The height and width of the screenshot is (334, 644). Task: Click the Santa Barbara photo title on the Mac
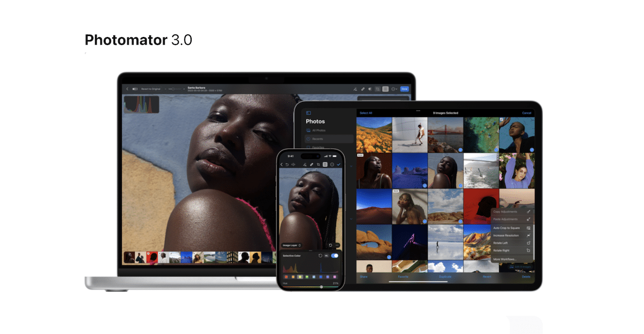(x=195, y=87)
